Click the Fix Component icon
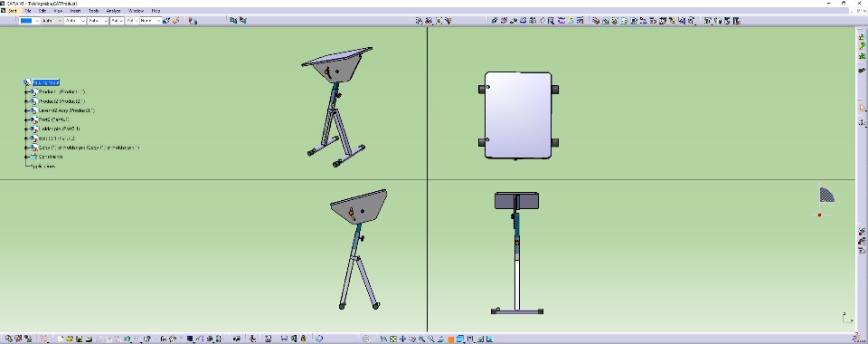868x344 pixels. [x=532, y=21]
